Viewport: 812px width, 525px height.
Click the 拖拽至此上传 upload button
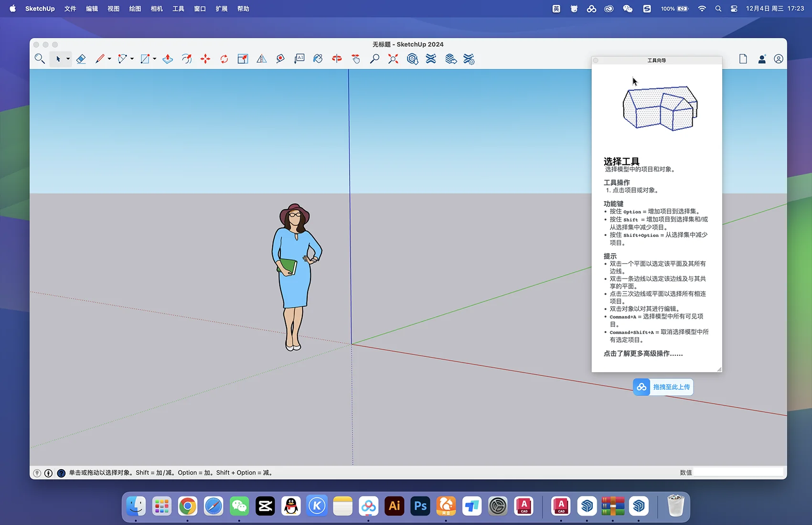click(663, 387)
